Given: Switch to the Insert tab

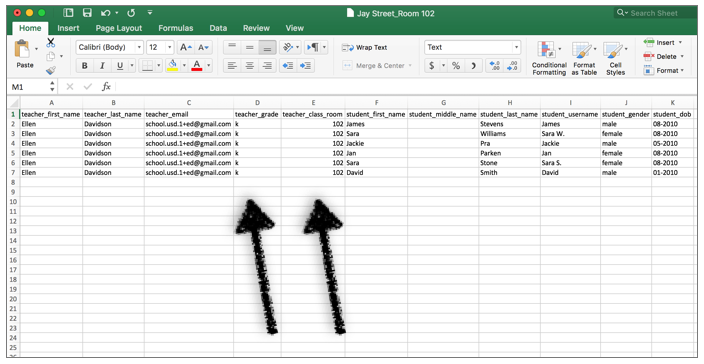Looking at the screenshot, I should click(x=68, y=28).
